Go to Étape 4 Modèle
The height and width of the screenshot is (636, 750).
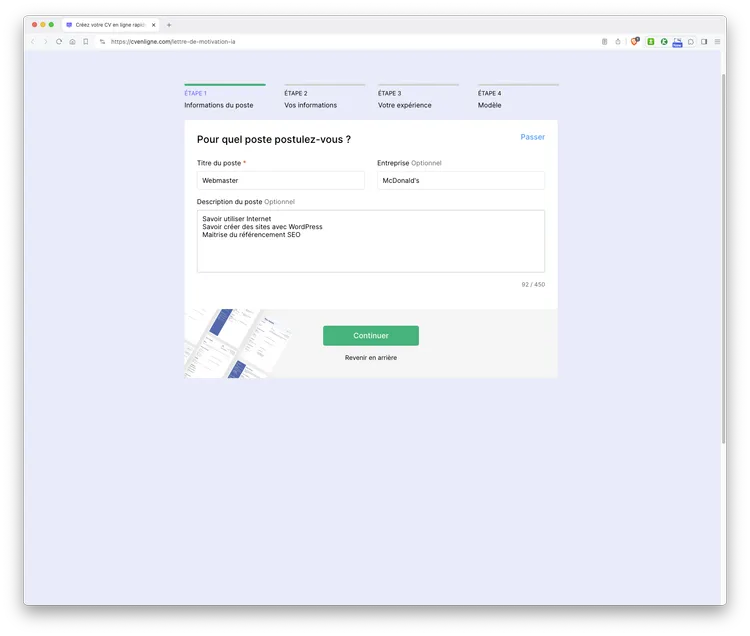click(518, 97)
